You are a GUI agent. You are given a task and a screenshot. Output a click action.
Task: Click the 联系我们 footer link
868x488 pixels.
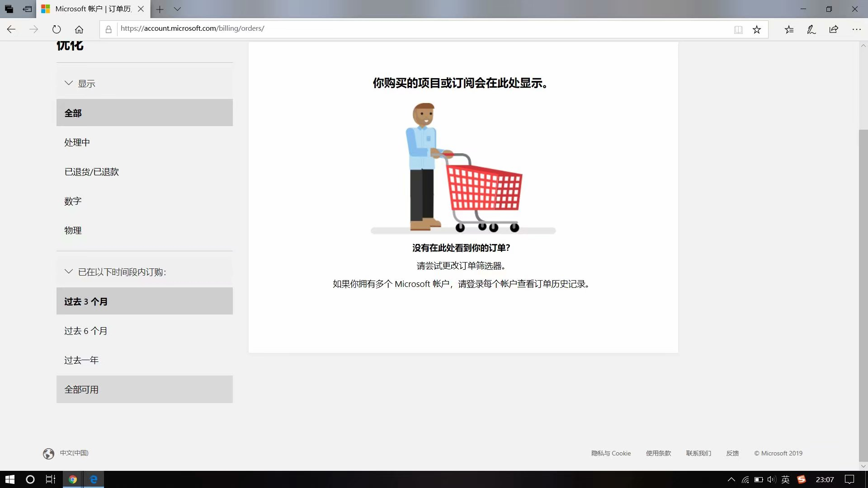tap(698, 453)
